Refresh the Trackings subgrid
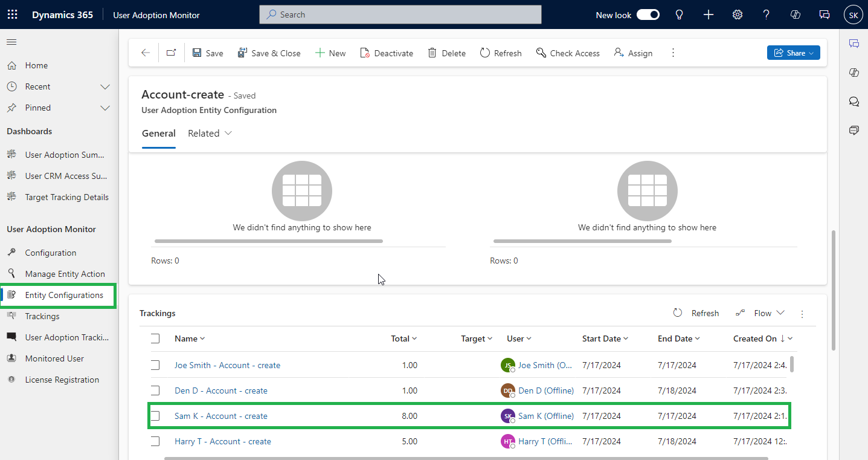 click(696, 313)
